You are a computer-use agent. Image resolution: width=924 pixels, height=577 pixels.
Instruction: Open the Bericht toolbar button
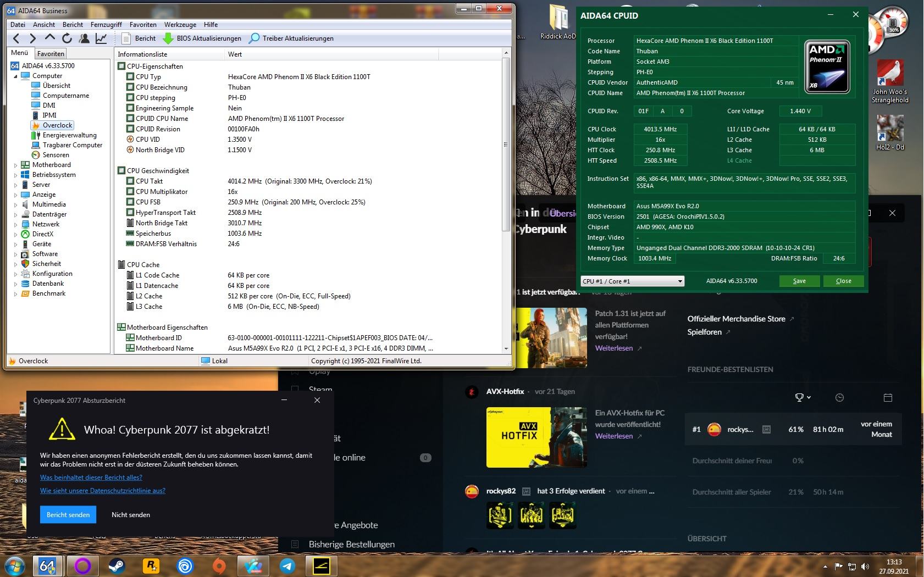pyautogui.click(x=139, y=38)
